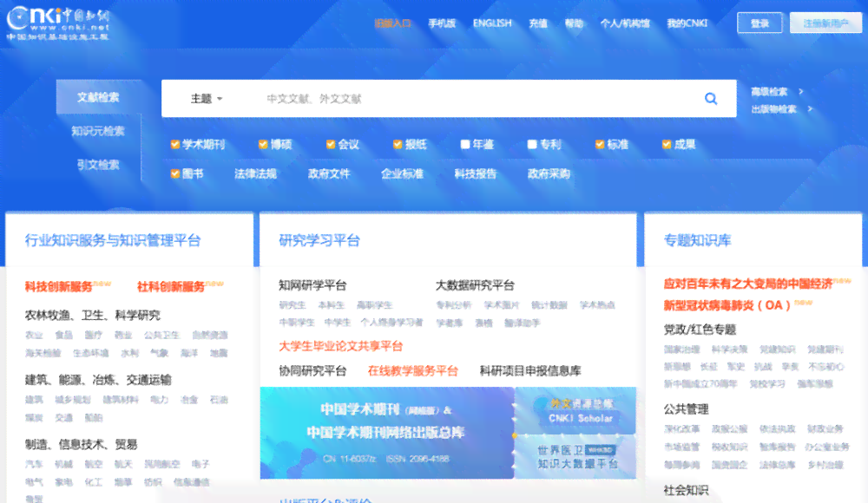Image resolution: width=868 pixels, height=503 pixels.
Task: Click 农林牧渔、卫生、科学研究 category
Action: pos(93,315)
